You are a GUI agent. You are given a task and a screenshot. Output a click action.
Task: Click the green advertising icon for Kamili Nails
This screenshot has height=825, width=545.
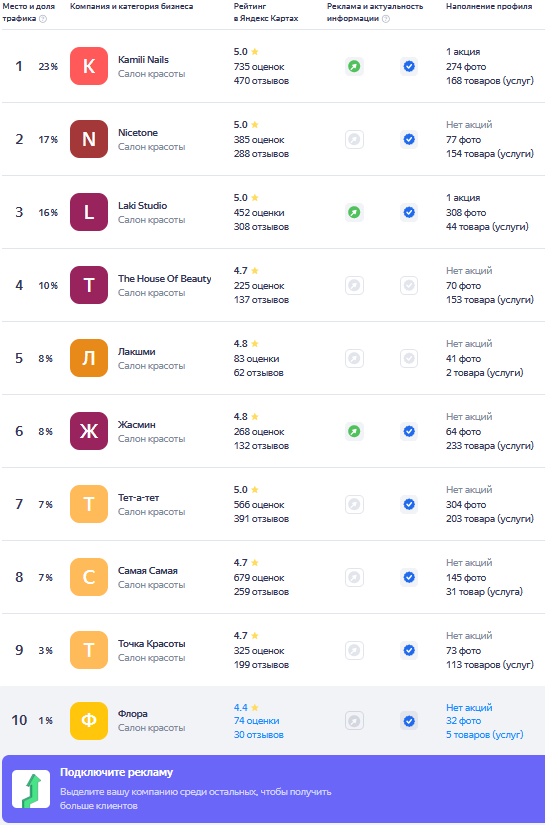coord(354,67)
